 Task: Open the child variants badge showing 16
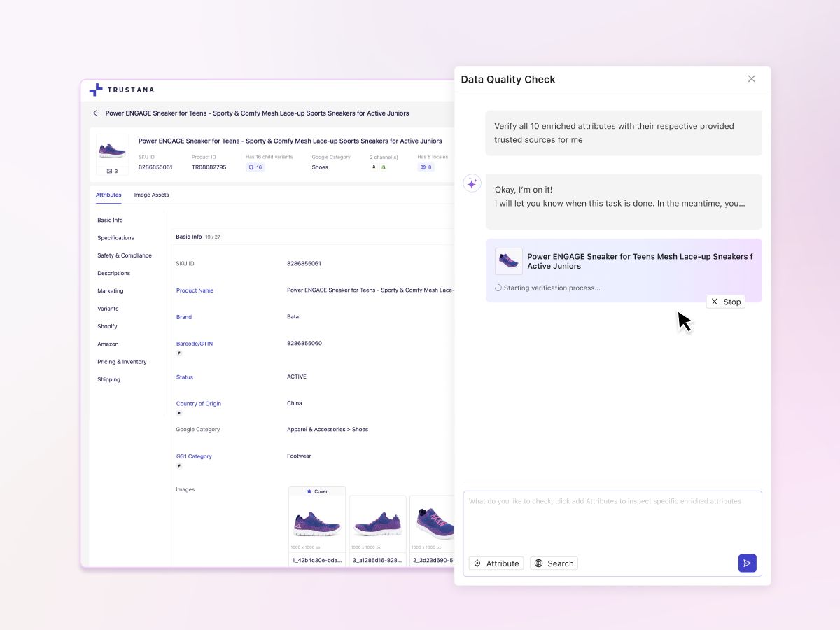[x=255, y=167]
